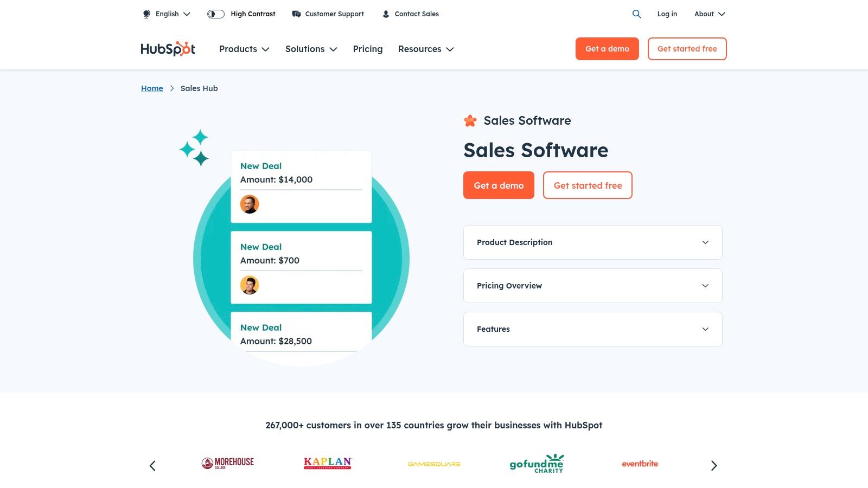Click the orange sprocket beside Sales Software

tap(469, 120)
